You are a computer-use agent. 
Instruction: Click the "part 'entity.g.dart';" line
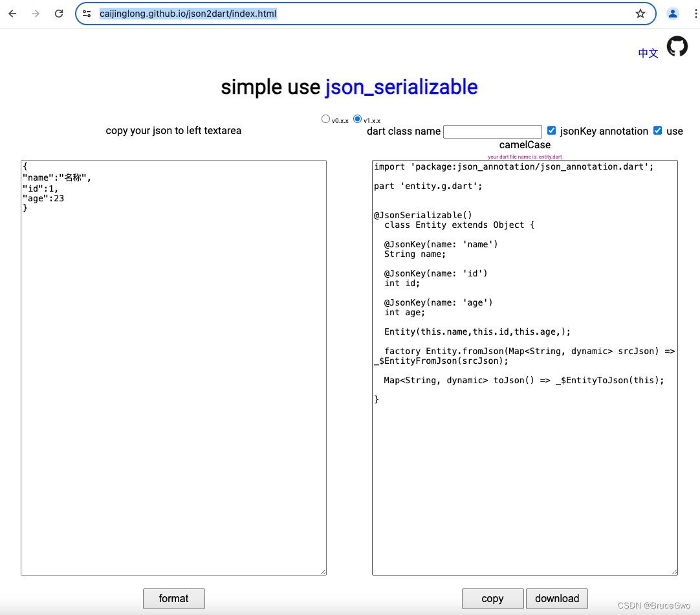(x=428, y=186)
